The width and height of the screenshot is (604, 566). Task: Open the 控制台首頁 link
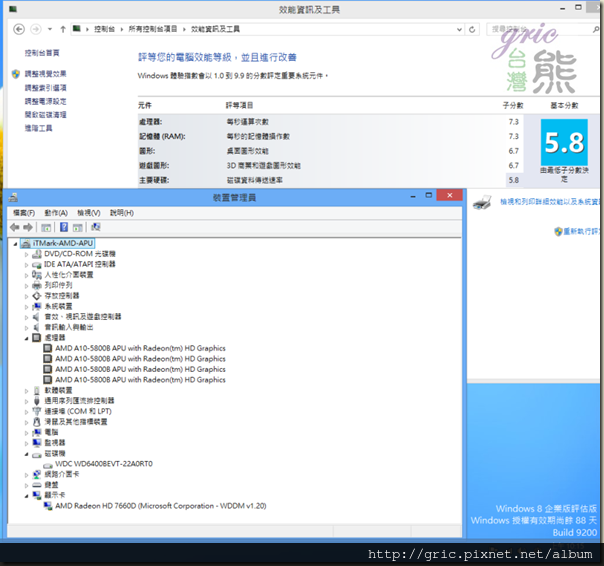pos(42,53)
